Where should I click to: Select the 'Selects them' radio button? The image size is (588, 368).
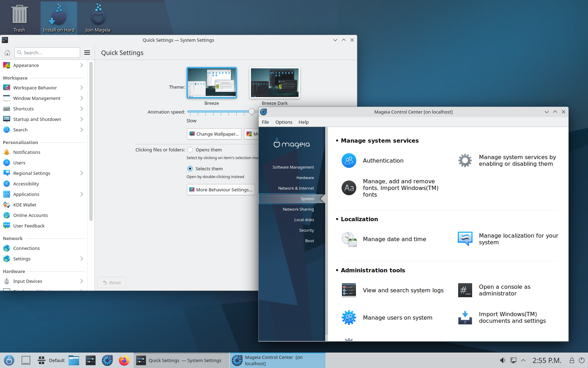(x=190, y=169)
